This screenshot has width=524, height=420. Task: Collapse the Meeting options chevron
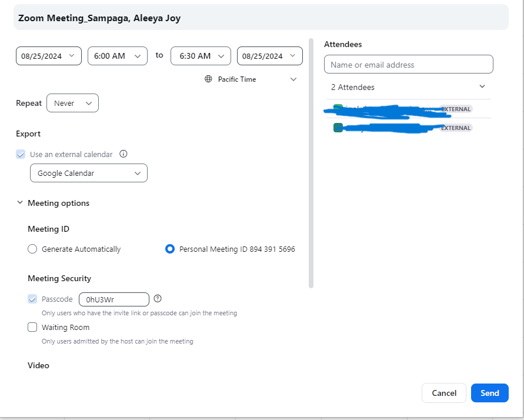point(20,203)
